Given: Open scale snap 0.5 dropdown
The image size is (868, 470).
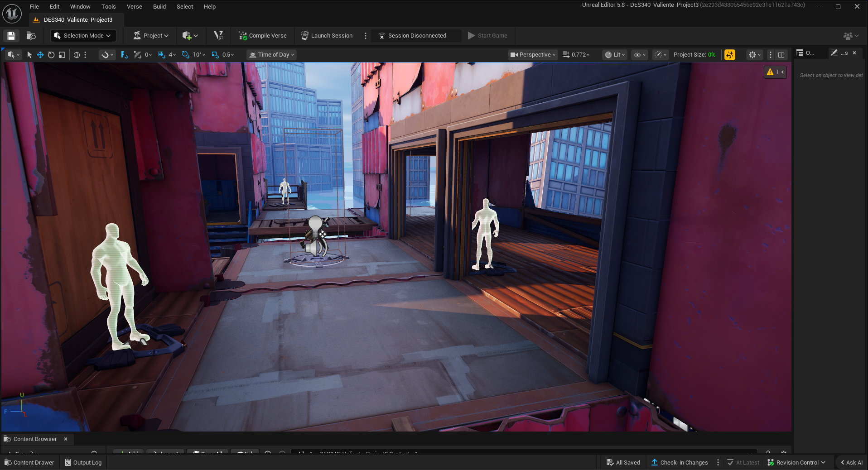Looking at the screenshot, I should [228, 55].
